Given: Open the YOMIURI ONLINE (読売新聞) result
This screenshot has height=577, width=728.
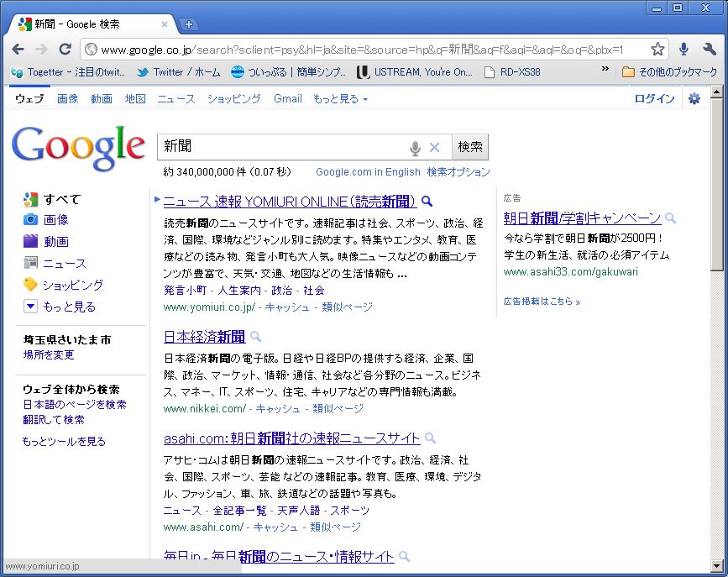Looking at the screenshot, I should click(289, 202).
